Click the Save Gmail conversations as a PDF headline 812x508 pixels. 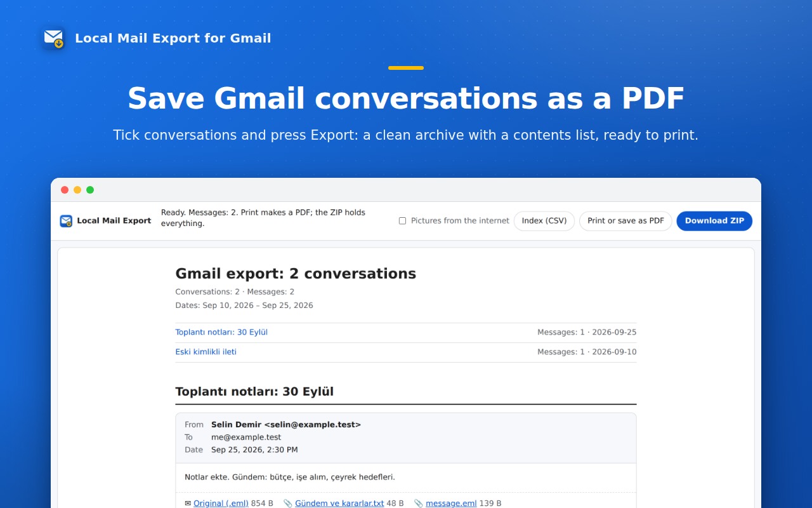coord(406,98)
